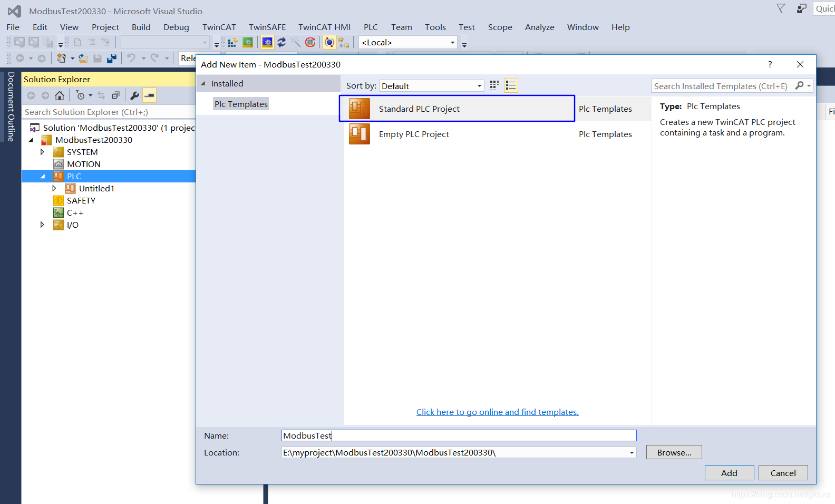Collapse the Installed templates category
The image size is (835, 504).
(x=203, y=83)
